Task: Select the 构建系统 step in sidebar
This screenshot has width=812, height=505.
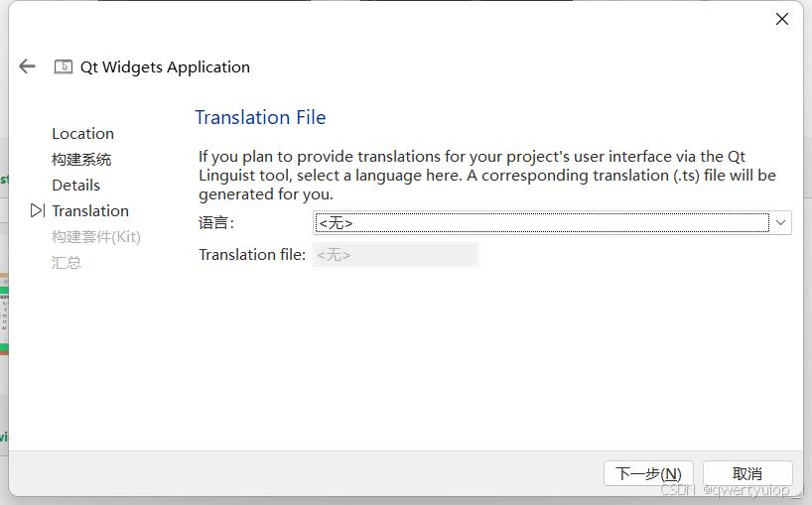Action: click(x=81, y=160)
